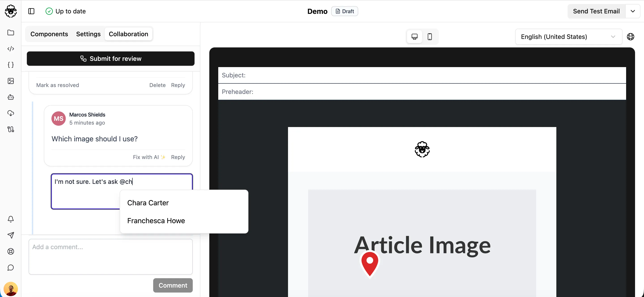Click the code brackets sidebar icon
This screenshot has width=644, height=297.
pyautogui.click(x=11, y=49)
